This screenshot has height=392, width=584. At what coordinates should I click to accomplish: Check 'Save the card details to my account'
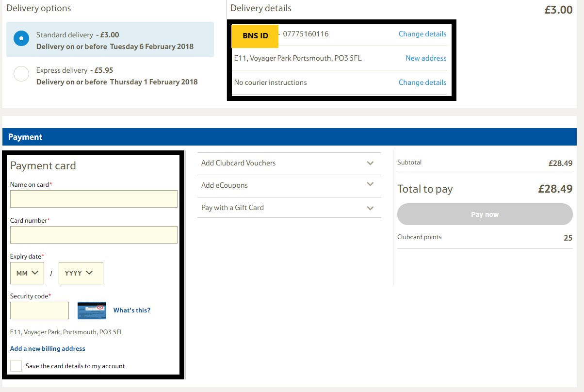pyautogui.click(x=16, y=366)
